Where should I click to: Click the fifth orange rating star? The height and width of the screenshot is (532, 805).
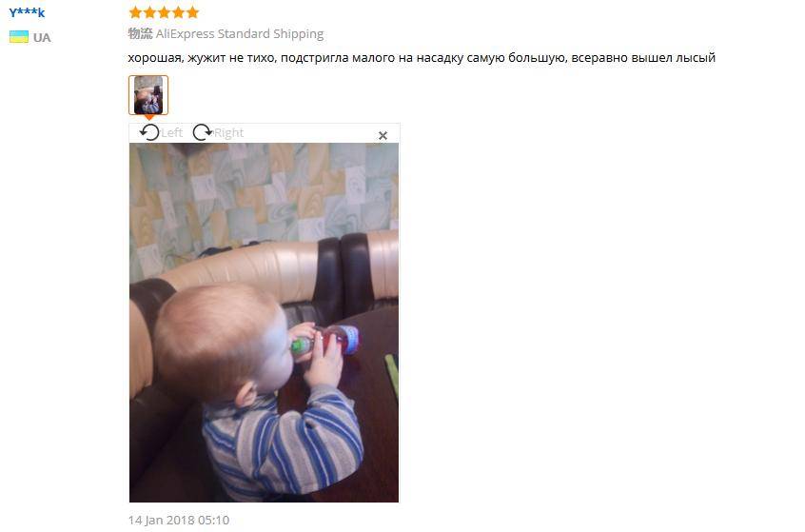[x=192, y=12]
